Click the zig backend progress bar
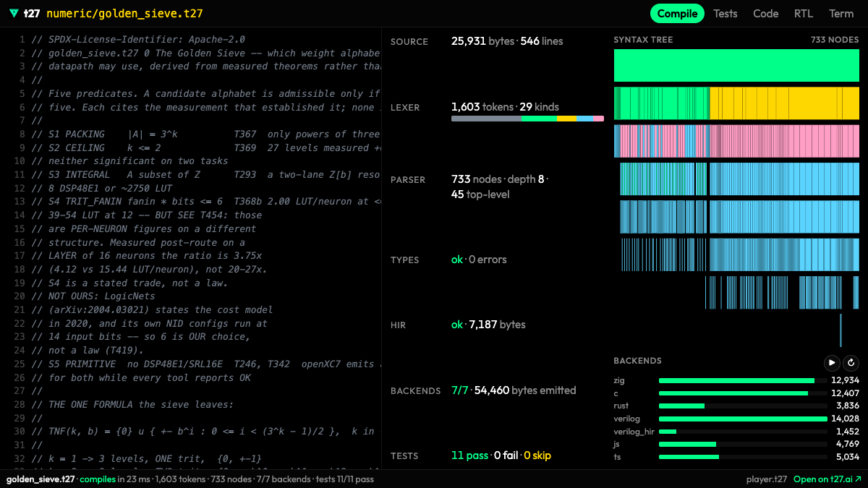Screen dimensions: 868x488 [x=743, y=380]
